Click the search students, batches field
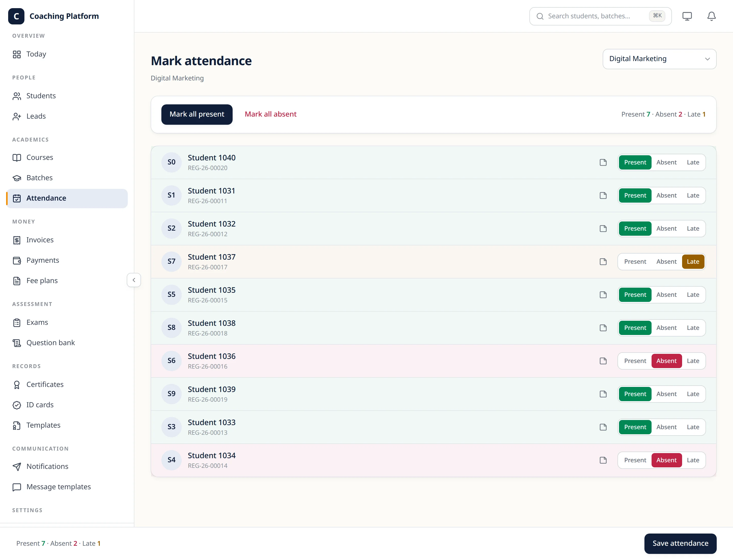 point(600,16)
